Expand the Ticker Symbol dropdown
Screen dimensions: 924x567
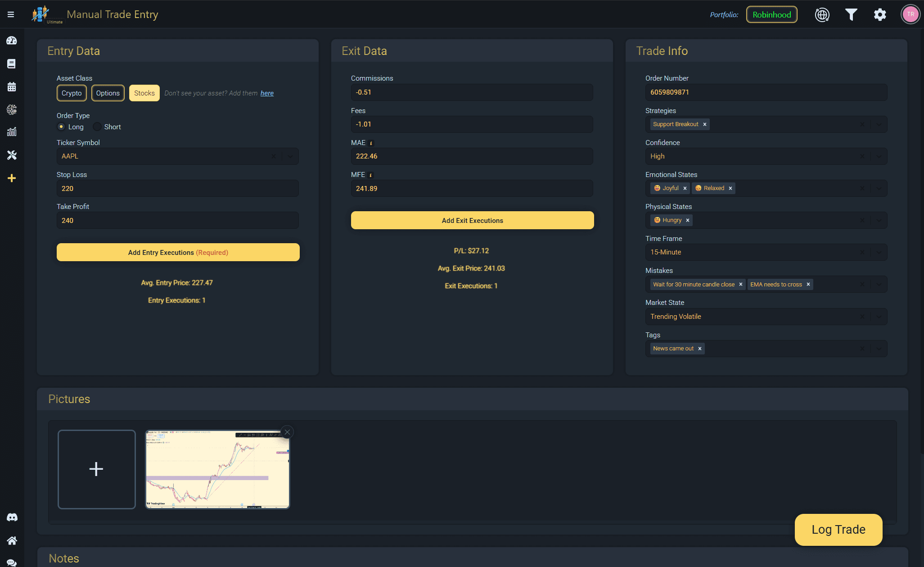pyautogui.click(x=290, y=156)
